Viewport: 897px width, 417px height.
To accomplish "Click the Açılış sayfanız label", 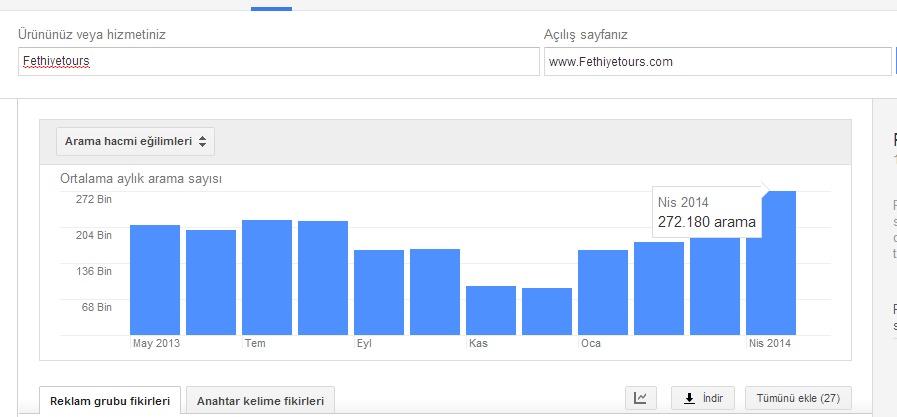I will coord(586,34).
